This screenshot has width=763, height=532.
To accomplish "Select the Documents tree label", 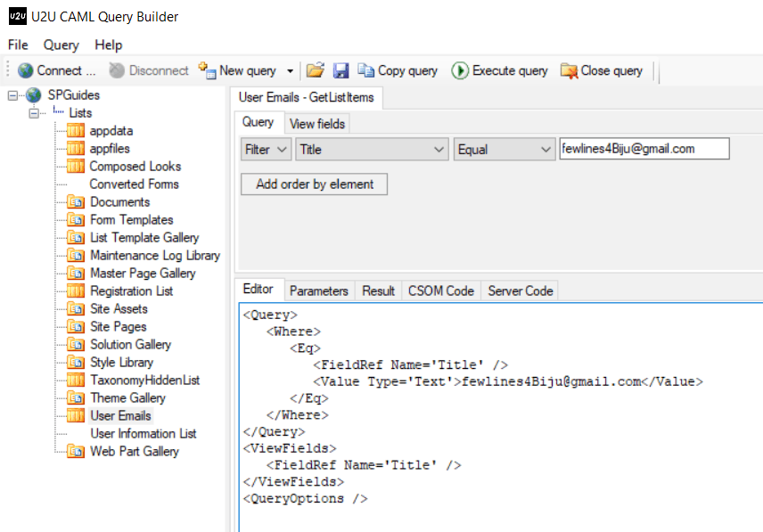I will tap(120, 201).
